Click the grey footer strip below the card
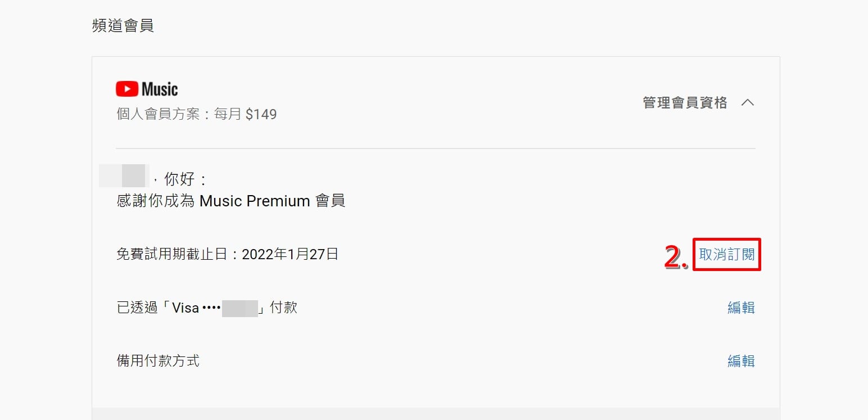Image resolution: width=868 pixels, height=420 pixels. click(436, 414)
